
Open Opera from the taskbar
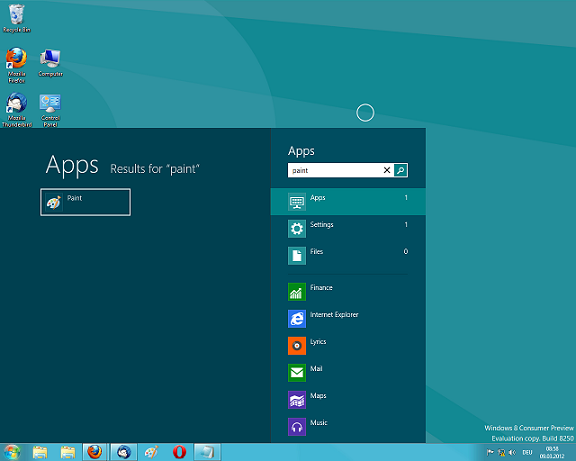[x=179, y=452]
